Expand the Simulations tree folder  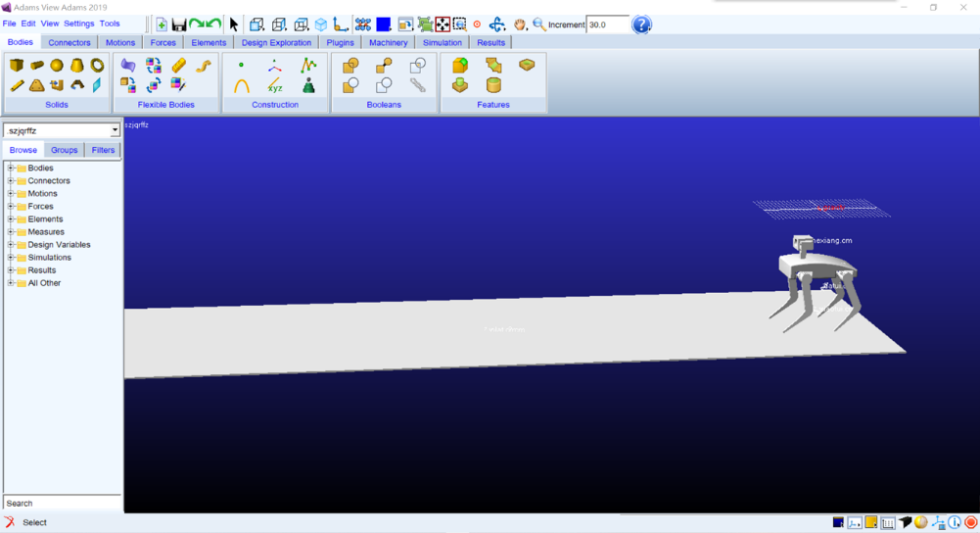tap(11, 258)
